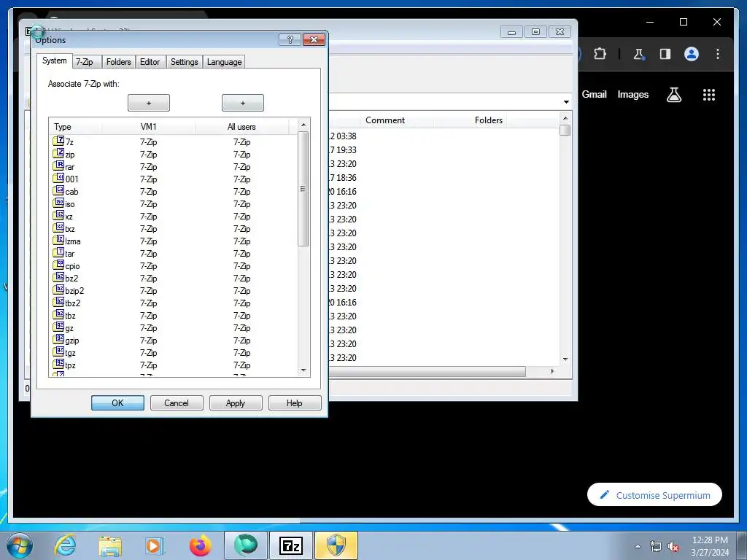Open Chrome Labs flask icon in toolbar
747x560 pixels.
pyautogui.click(x=639, y=54)
